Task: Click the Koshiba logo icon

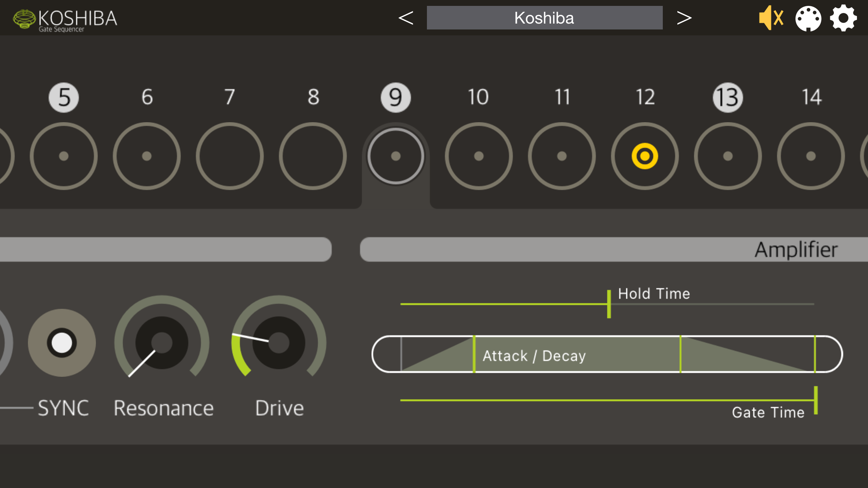Action: click(x=24, y=19)
